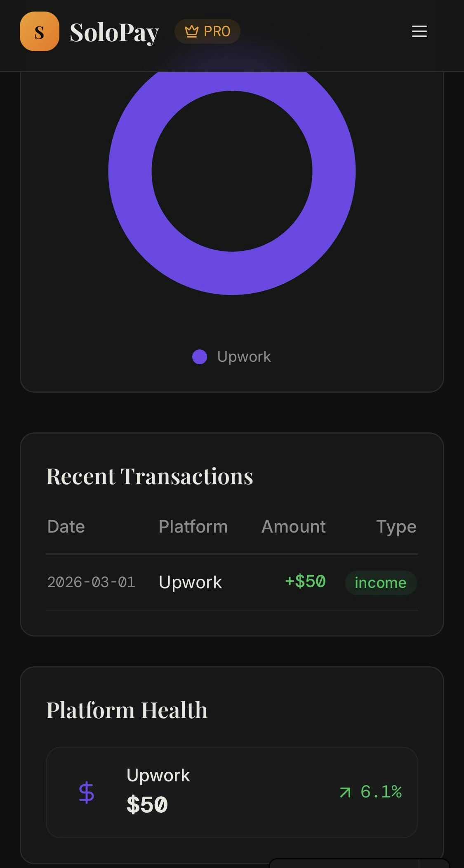Open the Recent Transactions section header
This screenshot has height=868, width=464.
[150, 476]
